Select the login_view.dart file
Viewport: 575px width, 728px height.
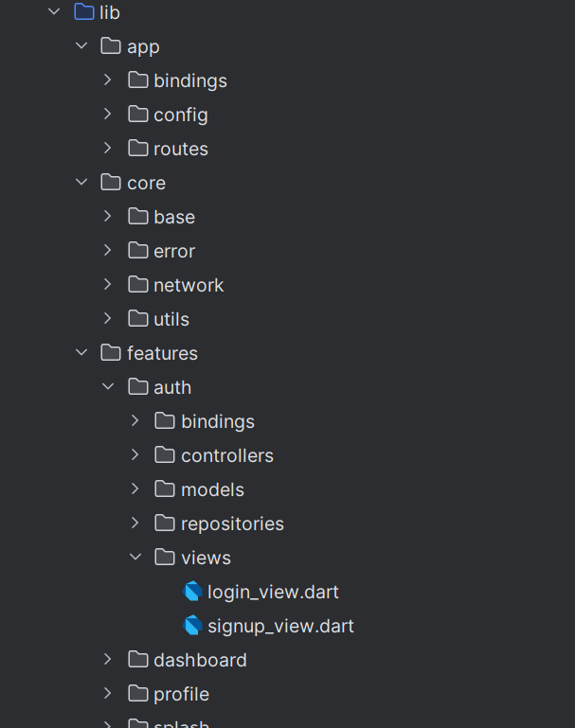click(273, 592)
